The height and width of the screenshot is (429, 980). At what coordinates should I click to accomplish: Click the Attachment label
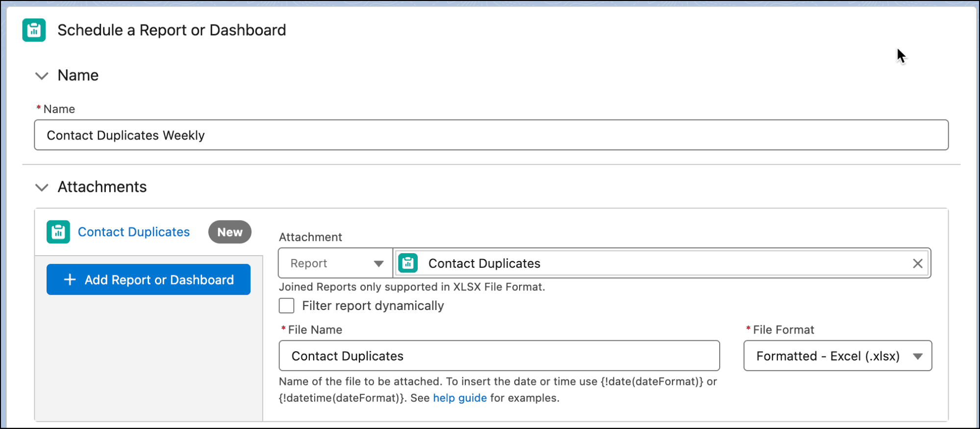(310, 237)
